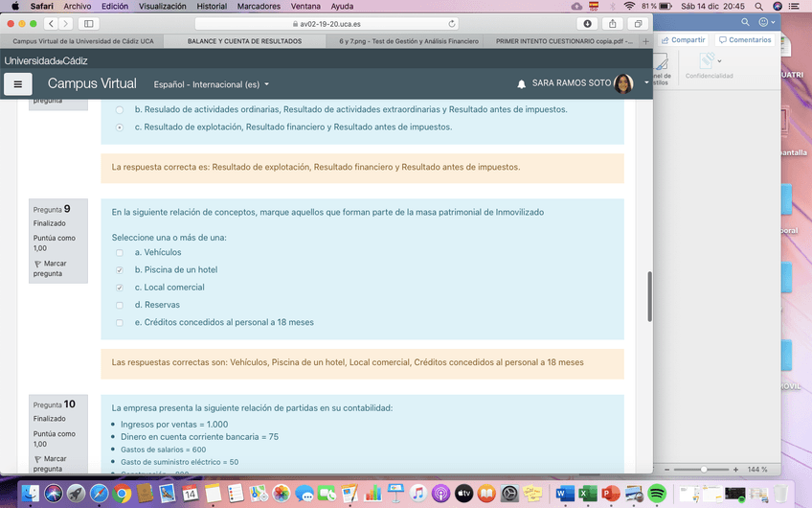812x508 pixels.
Task: Click the search icon in the Word window
Action: pyautogui.click(x=745, y=22)
